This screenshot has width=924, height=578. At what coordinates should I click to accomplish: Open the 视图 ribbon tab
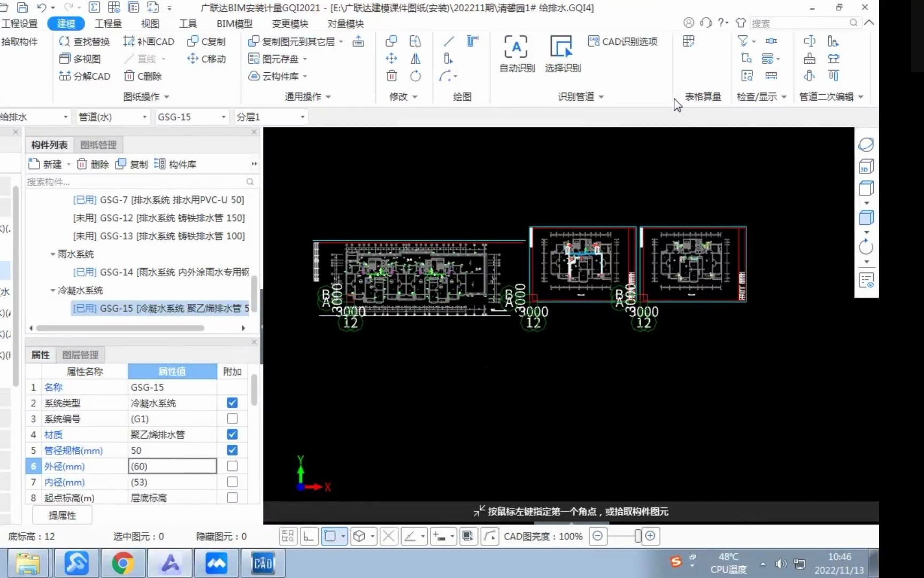click(x=150, y=24)
